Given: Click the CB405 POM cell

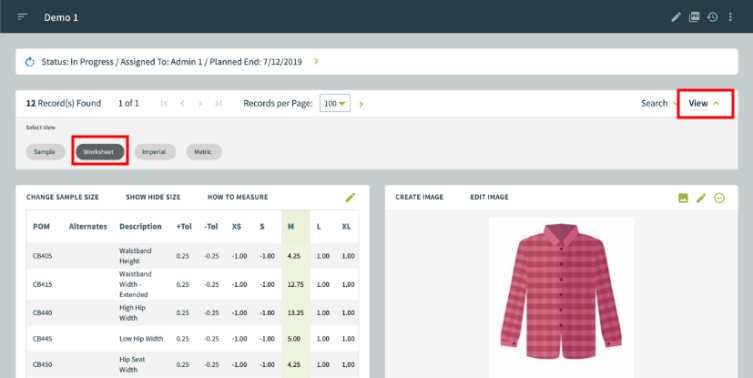Looking at the screenshot, I should [x=42, y=256].
